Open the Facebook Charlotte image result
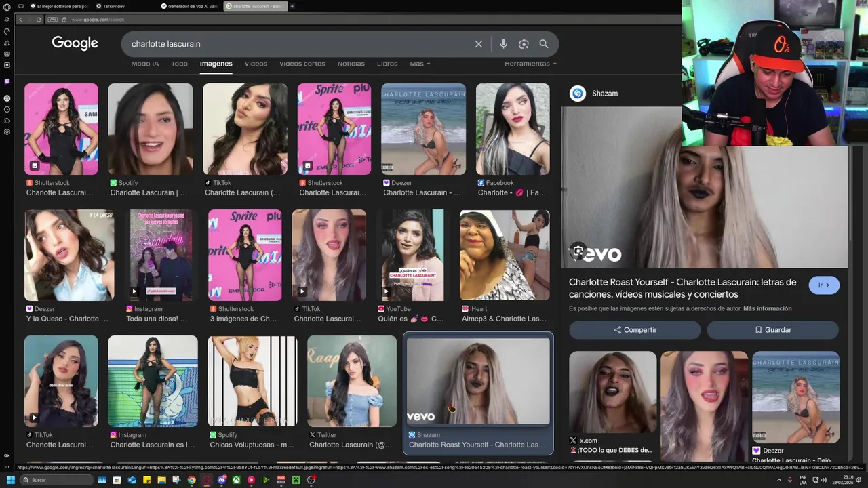868x488 pixels. click(x=513, y=129)
